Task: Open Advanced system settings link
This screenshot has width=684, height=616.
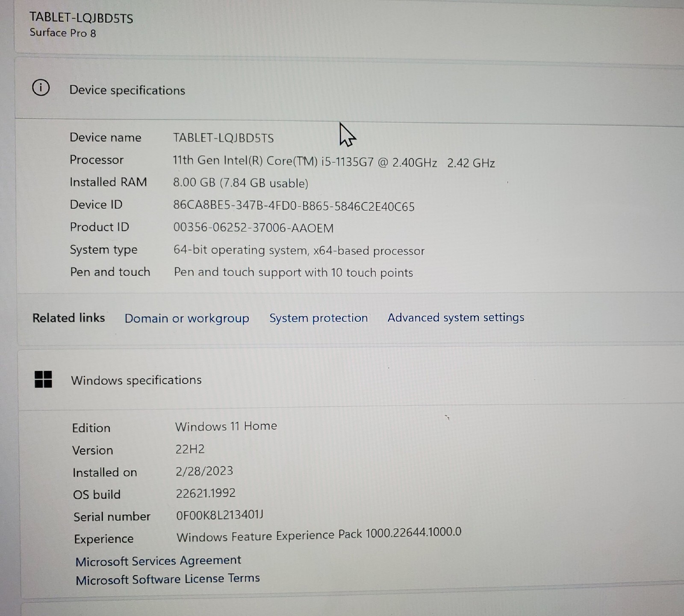Action: (456, 317)
